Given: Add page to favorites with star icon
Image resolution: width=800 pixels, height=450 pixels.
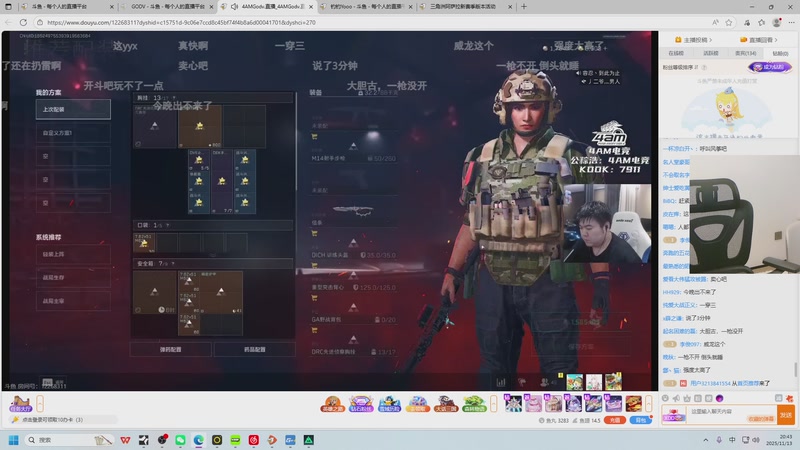Looking at the screenshot, I should [729, 22].
